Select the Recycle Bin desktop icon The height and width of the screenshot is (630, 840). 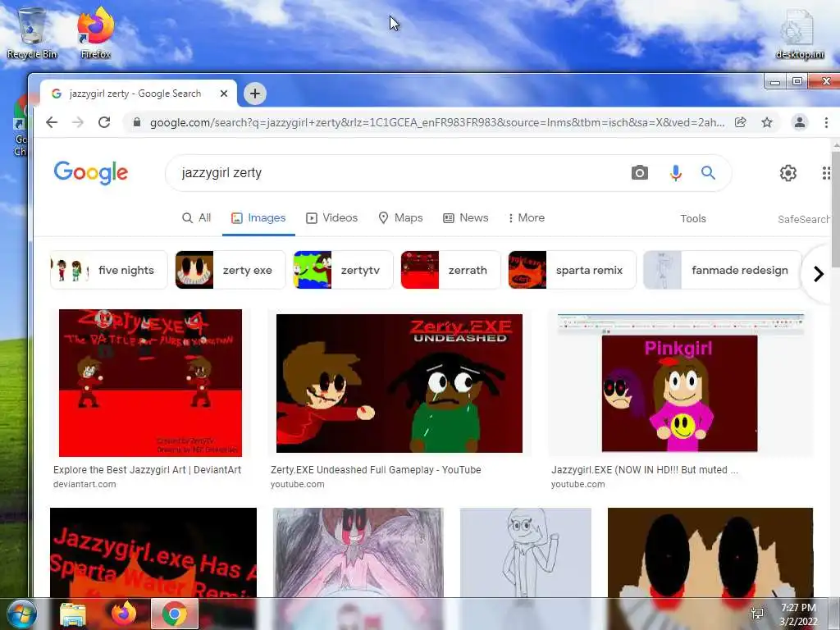pyautogui.click(x=32, y=33)
